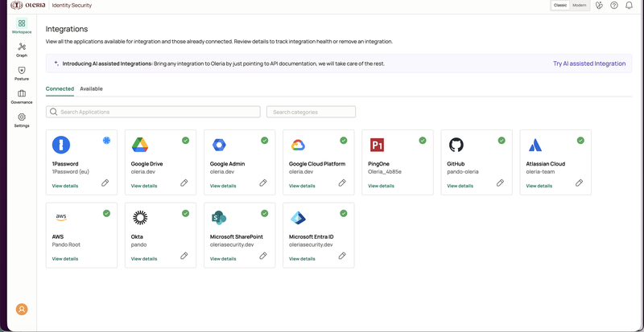Click the AWS logo icon
The width and height of the screenshot is (644, 332).
(x=61, y=218)
